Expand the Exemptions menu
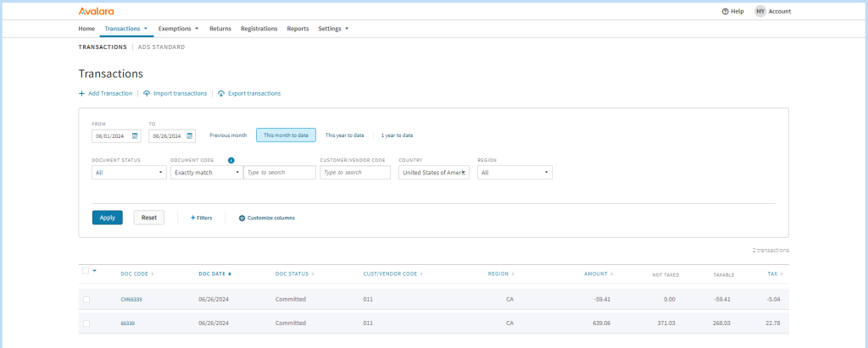This screenshot has height=348, width=868. tap(178, 29)
